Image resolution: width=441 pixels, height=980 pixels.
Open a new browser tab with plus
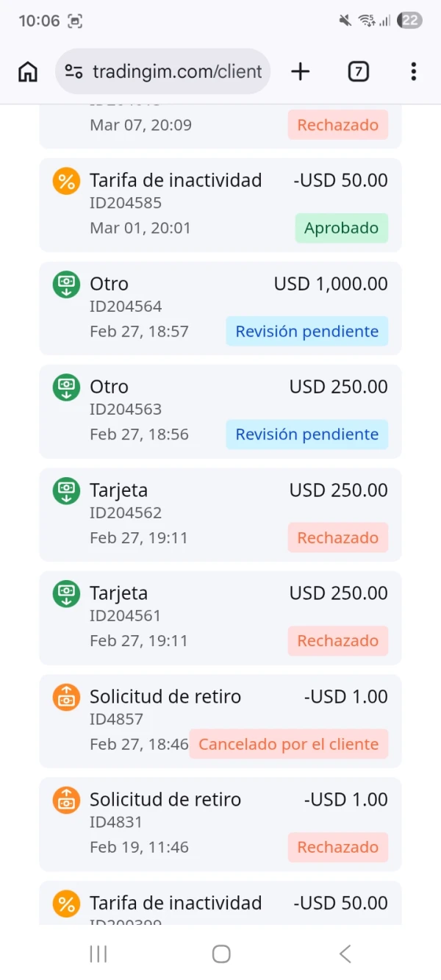[x=301, y=71]
